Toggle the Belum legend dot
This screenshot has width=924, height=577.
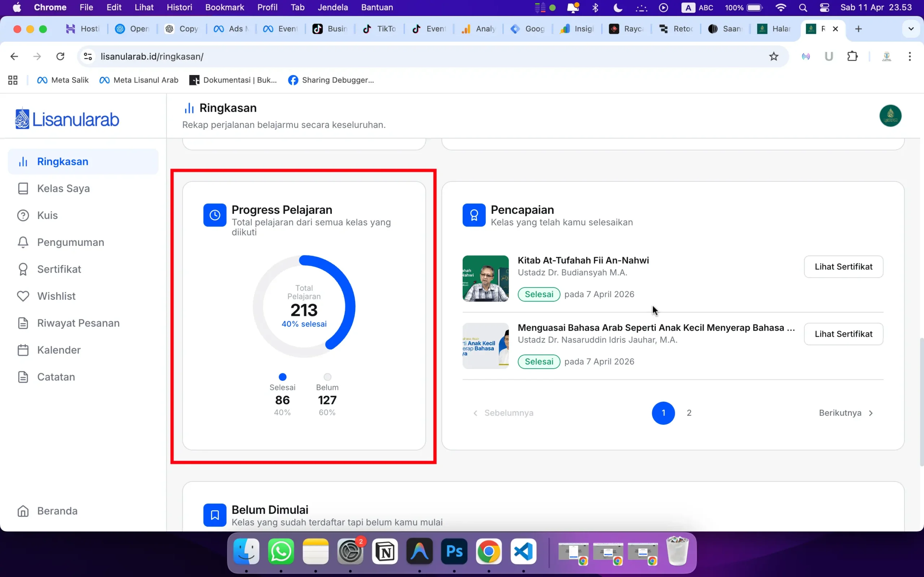pyautogui.click(x=327, y=376)
